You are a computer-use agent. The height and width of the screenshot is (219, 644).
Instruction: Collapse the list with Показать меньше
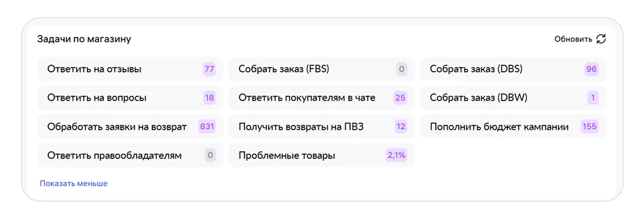pyautogui.click(x=74, y=184)
